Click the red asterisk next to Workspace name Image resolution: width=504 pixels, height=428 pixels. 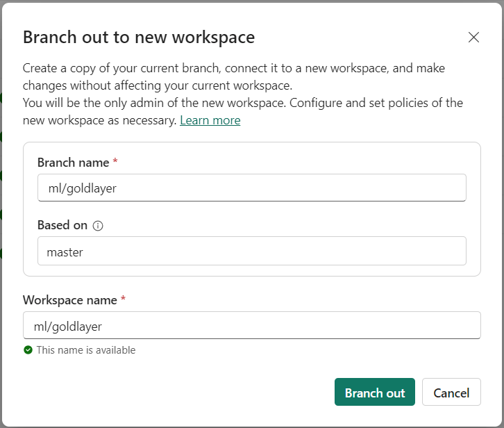coord(123,300)
